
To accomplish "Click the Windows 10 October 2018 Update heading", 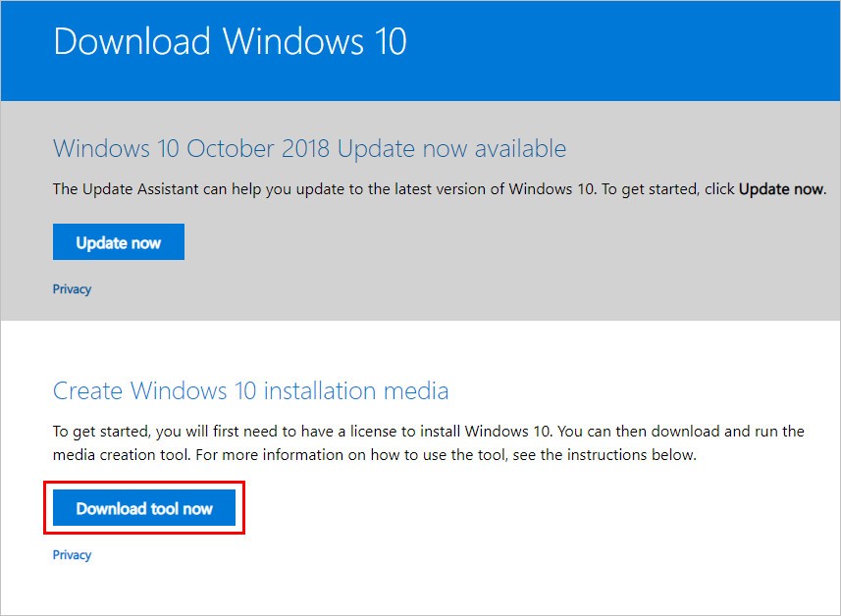I will (309, 148).
